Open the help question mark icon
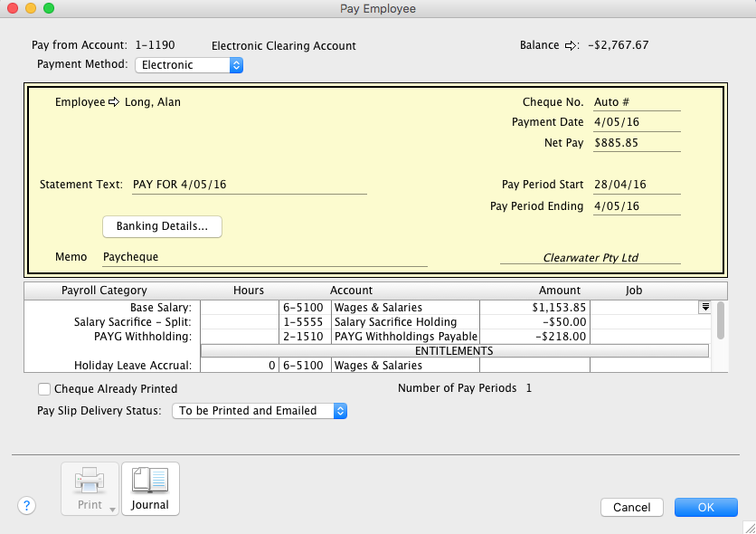Image resolution: width=756 pixels, height=534 pixels. pos(26,506)
